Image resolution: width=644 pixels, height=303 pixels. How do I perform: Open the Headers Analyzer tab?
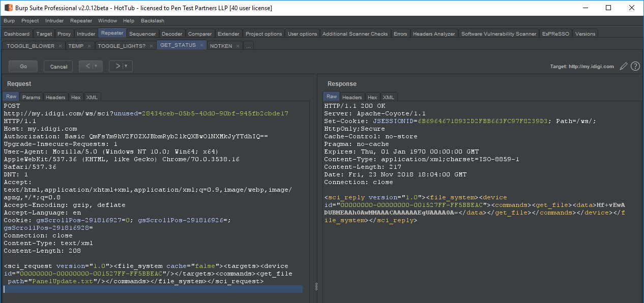[434, 34]
